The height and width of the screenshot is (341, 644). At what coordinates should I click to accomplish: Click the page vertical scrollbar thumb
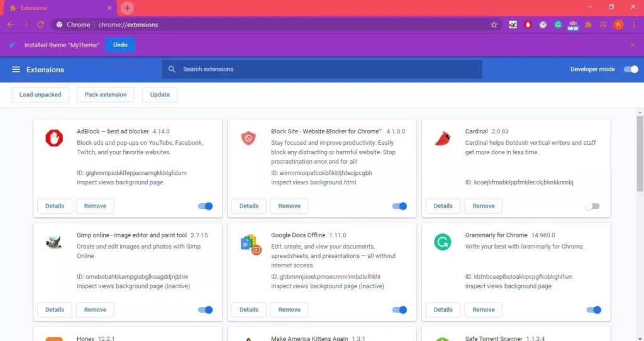pos(640,154)
